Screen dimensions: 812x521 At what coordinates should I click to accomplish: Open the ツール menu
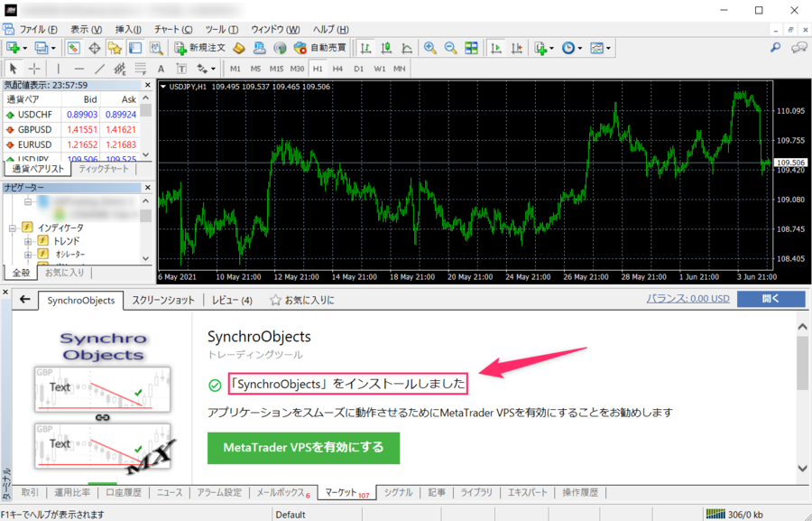(222, 29)
